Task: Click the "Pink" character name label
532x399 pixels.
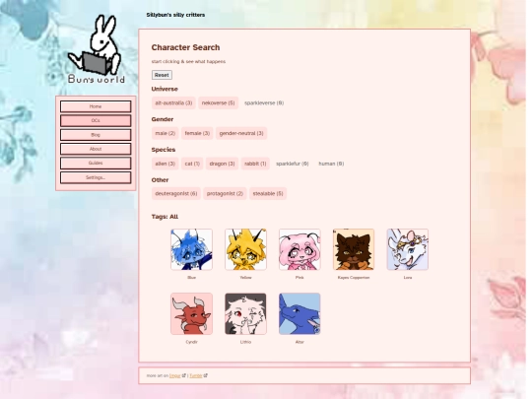Action: pos(299,278)
